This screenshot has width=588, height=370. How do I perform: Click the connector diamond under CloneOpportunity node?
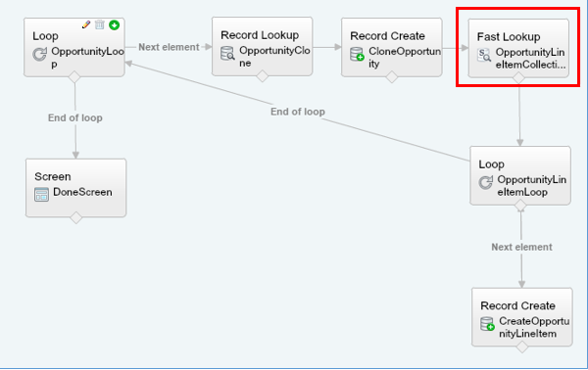coord(392,76)
